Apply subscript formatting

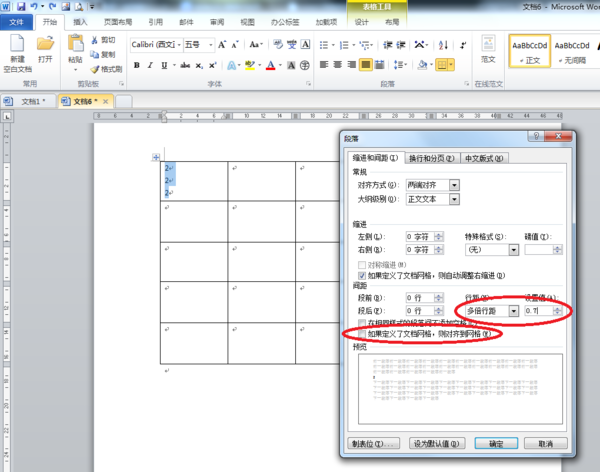[199, 65]
